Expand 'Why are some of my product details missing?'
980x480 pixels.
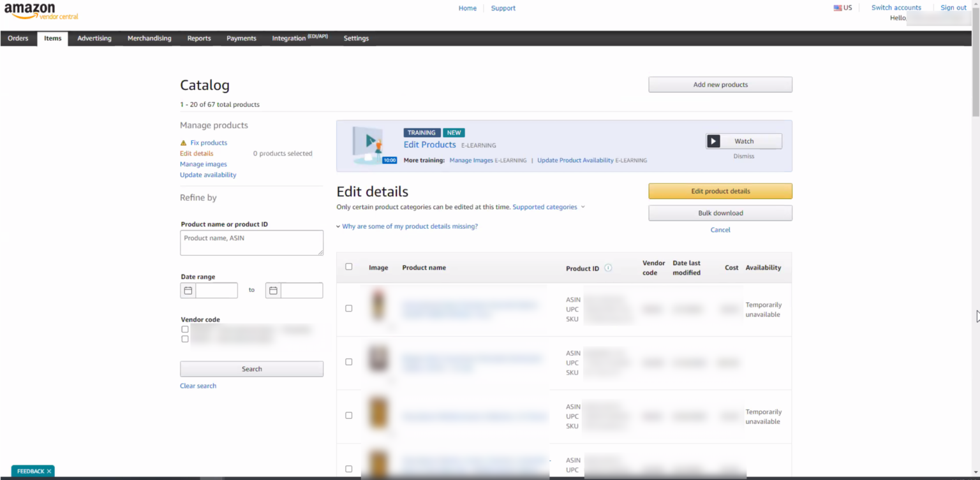pos(410,226)
